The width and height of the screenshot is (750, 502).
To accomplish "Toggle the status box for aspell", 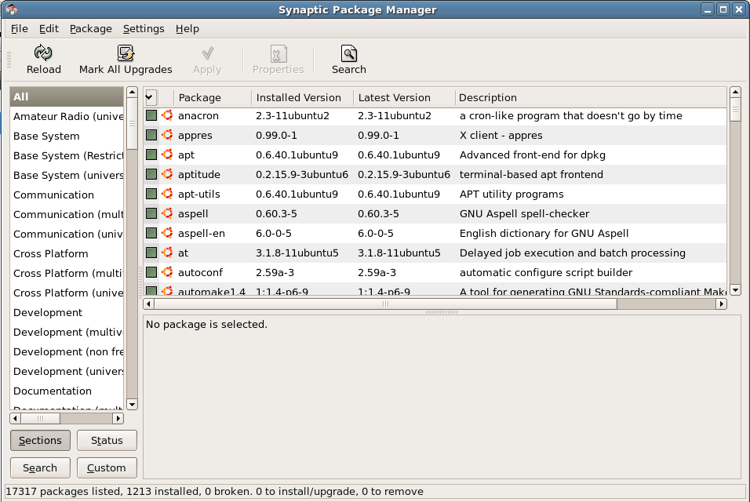I will pyautogui.click(x=151, y=213).
